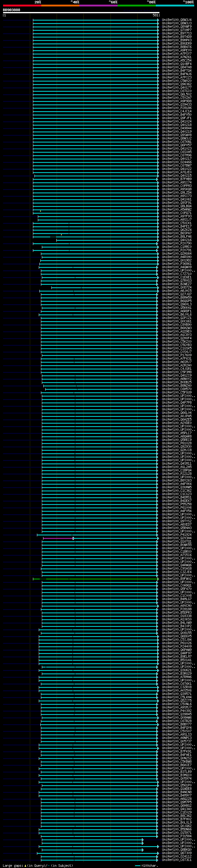The height and width of the screenshot is (868, 197).
Task: Click the green ~80% identity legend segment
Action: point(137,6)
